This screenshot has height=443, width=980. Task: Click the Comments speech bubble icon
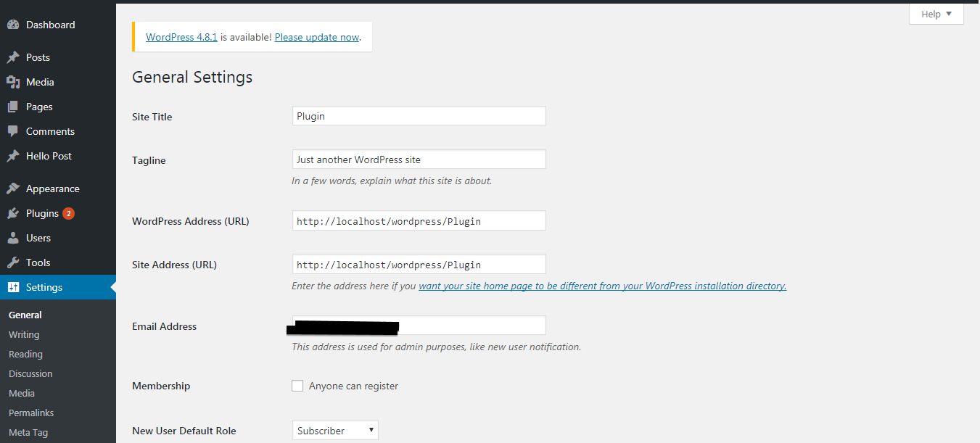point(13,131)
